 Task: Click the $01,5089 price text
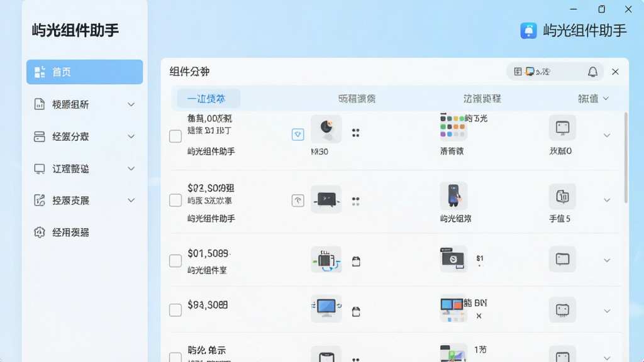208,254
